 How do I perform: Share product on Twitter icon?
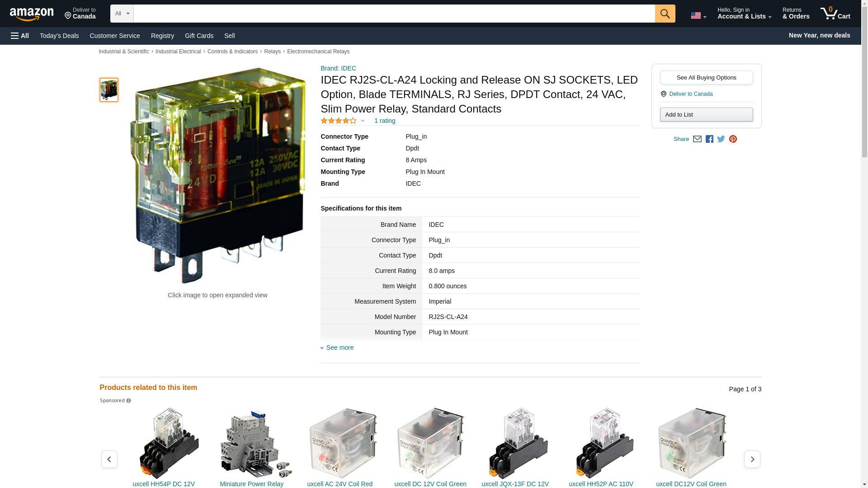pos(721,139)
